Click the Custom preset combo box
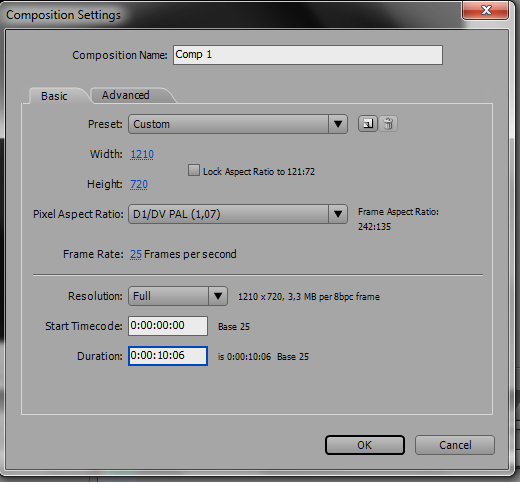 coord(238,124)
